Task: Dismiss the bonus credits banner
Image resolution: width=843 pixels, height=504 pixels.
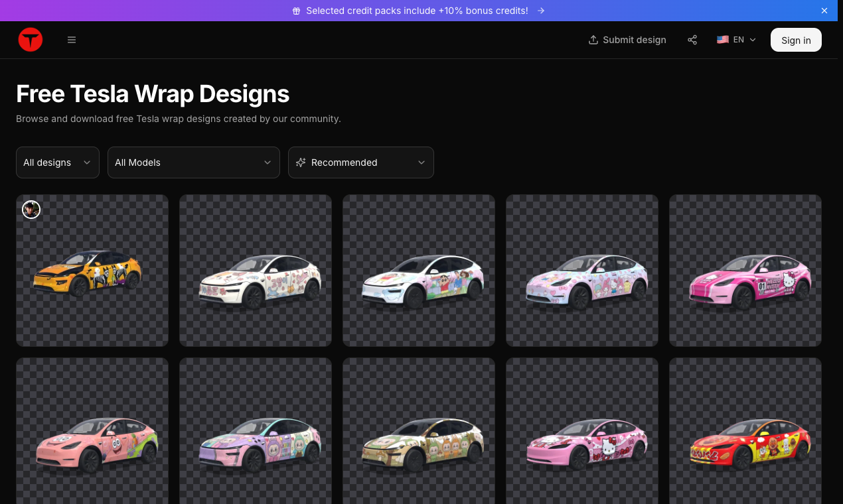Action: (824, 11)
